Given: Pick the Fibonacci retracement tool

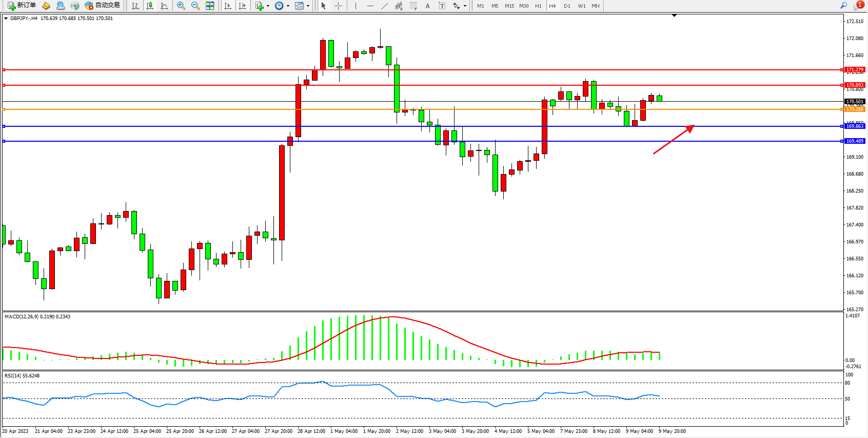Looking at the screenshot, I should tap(413, 6).
